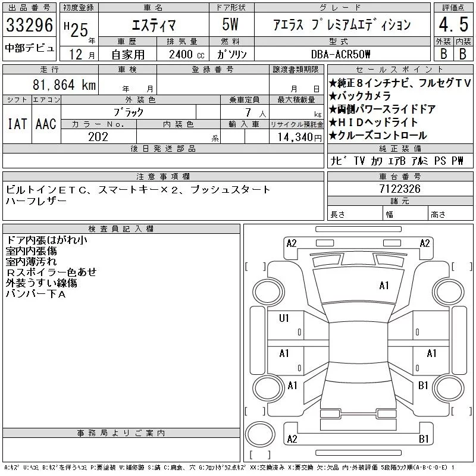476x476 pixels.
Task: Click the chassis number 7122326
Action: pyautogui.click(x=400, y=189)
